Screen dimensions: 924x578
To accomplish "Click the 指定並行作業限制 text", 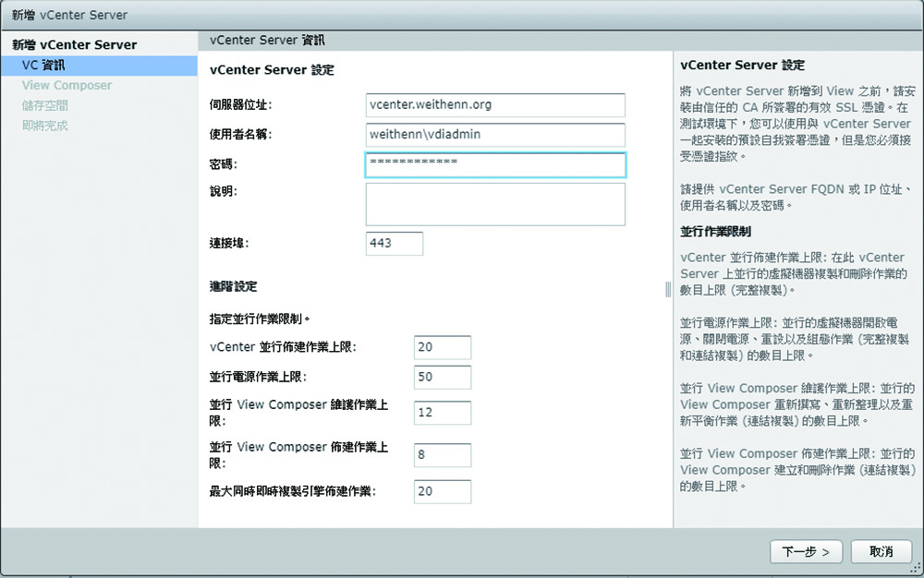I will pyautogui.click(x=260, y=319).
